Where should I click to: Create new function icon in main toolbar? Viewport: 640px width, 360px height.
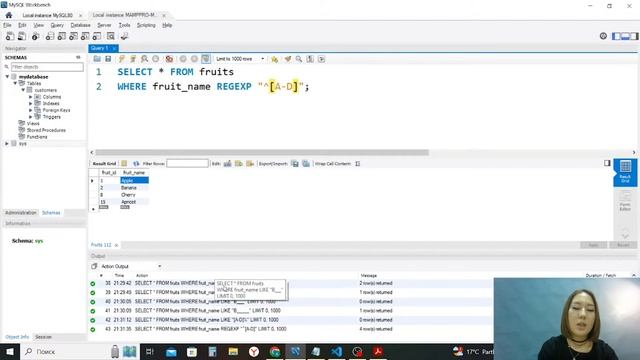(x=97, y=36)
